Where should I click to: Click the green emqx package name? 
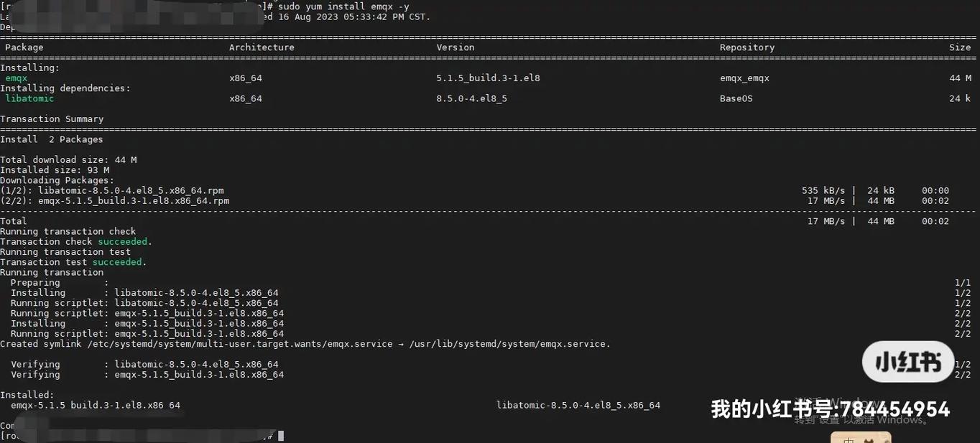[17, 78]
